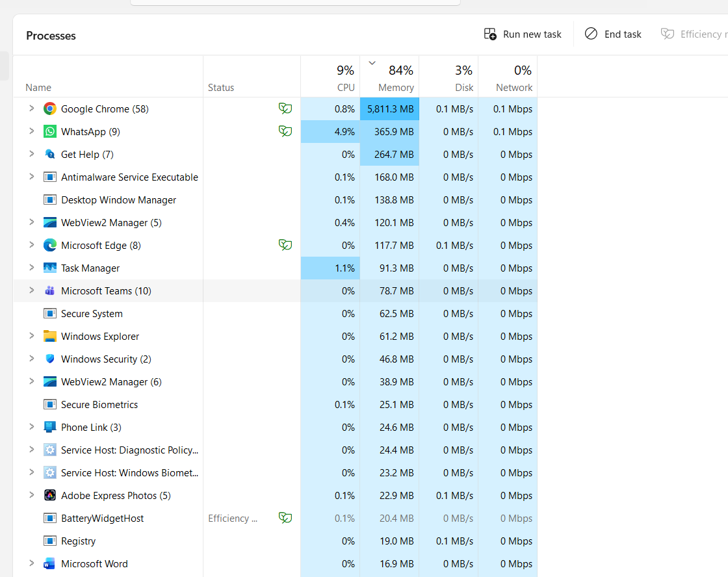Click Run new task button
Image resolution: width=728 pixels, height=577 pixels.
tap(523, 34)
